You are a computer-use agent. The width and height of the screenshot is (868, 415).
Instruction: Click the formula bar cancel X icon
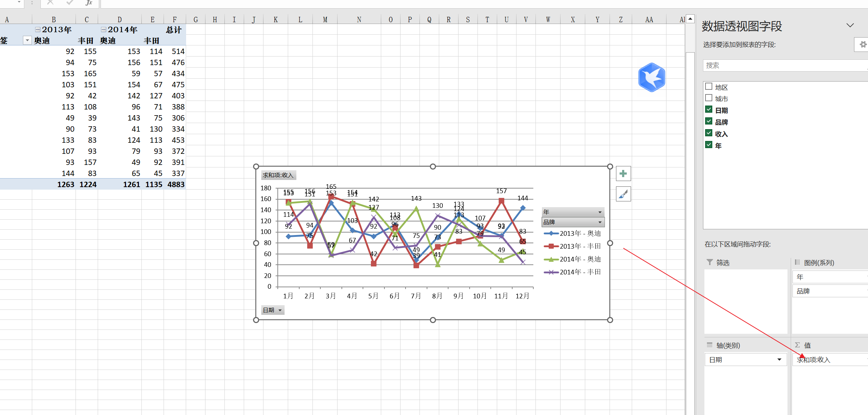50,3
